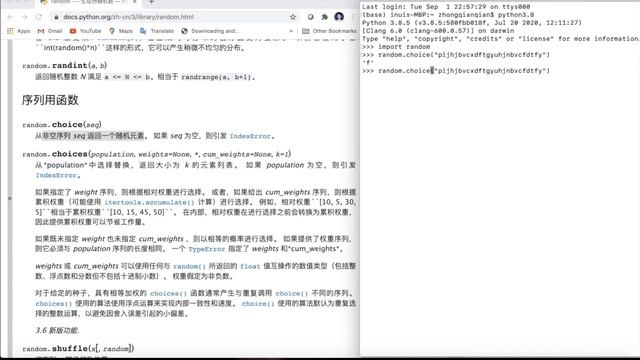Open the Extensions puzzle-piece menu

(324, 17)
